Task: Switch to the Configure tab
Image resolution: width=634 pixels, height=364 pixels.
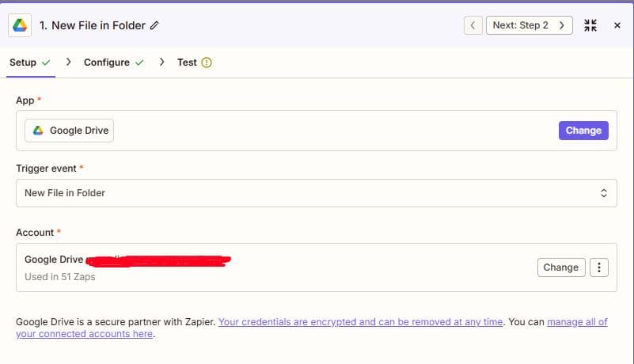Action: pyautogui.click(x=107, y=63)
